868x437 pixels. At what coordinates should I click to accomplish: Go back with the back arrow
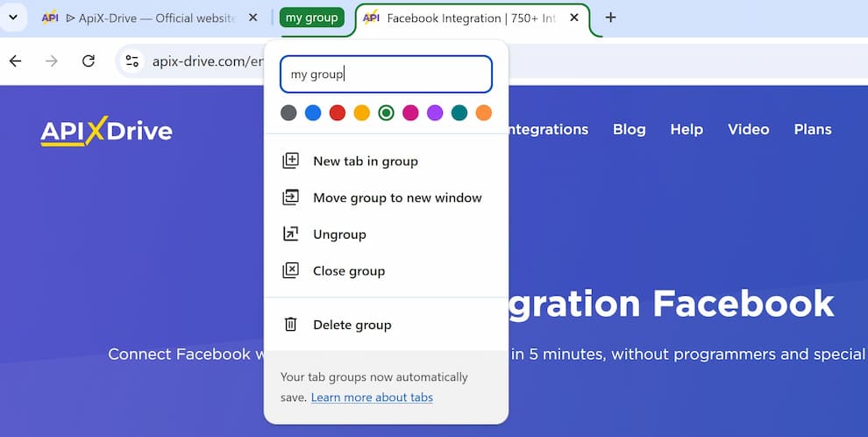tap(16, 61)
